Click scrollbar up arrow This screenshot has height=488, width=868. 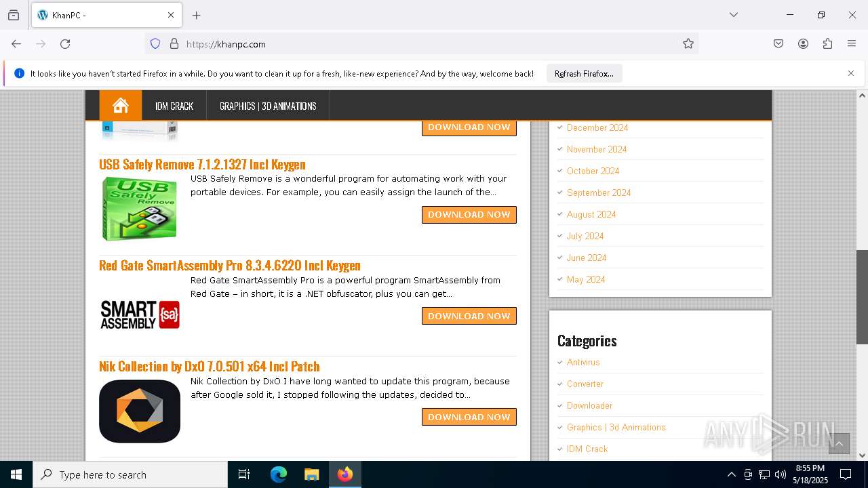[x=862, y=96]
